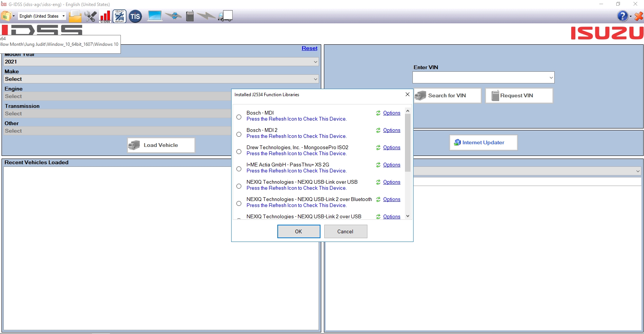Open the blue question mark Help icon
Viewport: 644px width, 334px height.
622,16
